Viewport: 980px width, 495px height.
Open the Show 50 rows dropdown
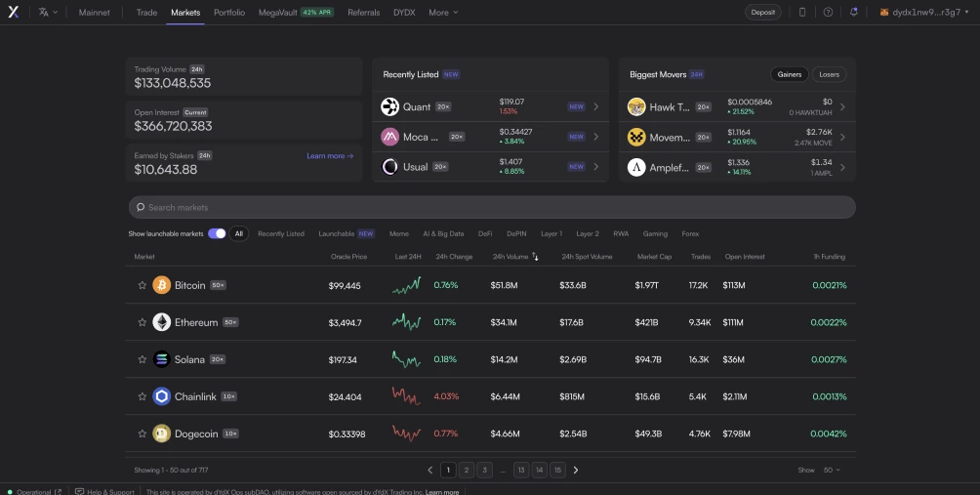click(832, 470)
